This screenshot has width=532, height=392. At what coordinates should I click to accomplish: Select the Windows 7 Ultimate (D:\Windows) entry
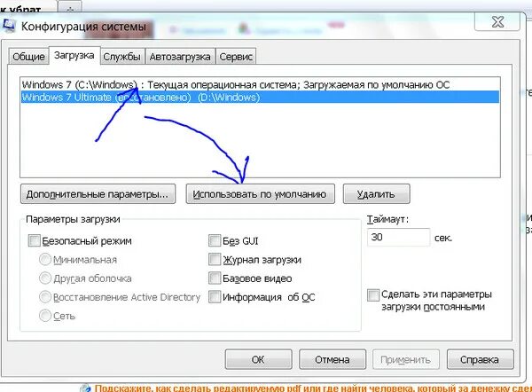tap(260, 97)
